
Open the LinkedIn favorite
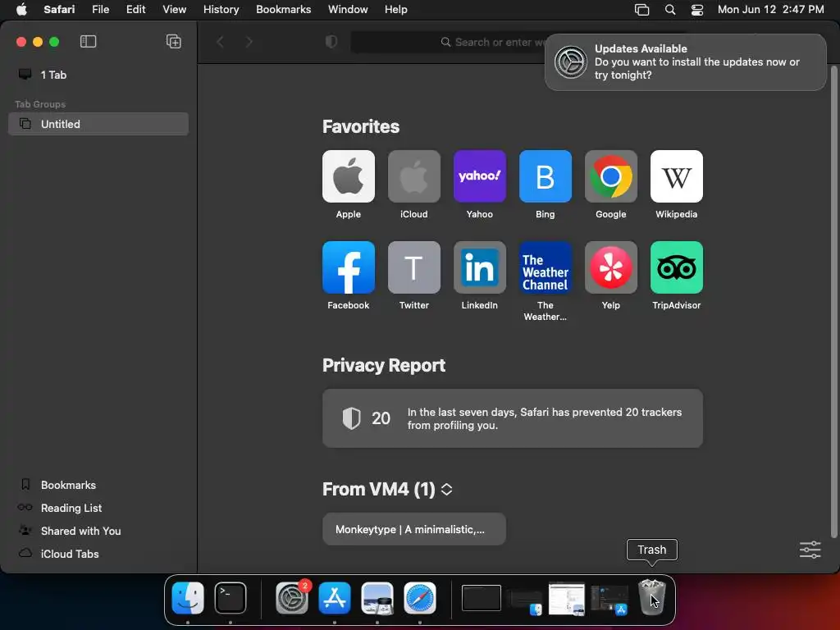pos(479,267)
